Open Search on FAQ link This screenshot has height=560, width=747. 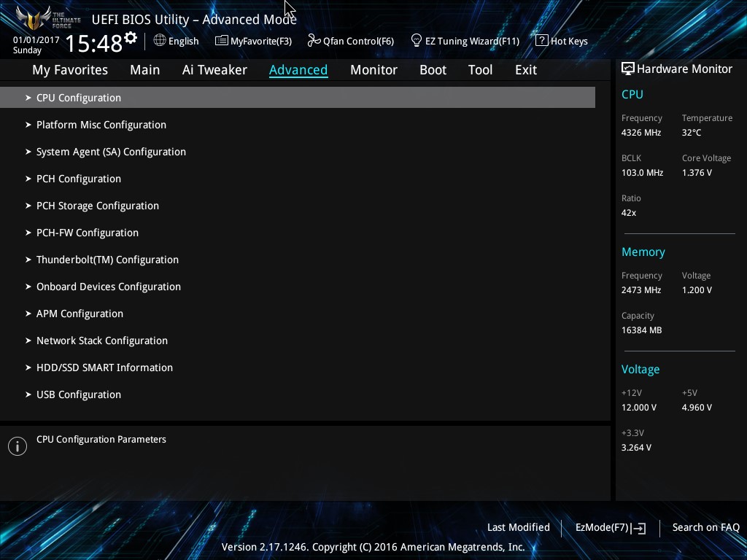pyautogui.click(x=705, y=527)
